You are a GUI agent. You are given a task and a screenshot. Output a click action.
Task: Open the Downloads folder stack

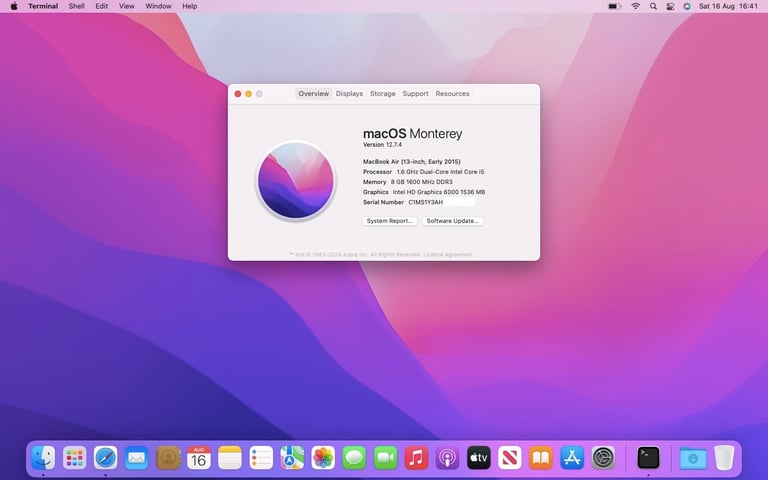click(x=693, y=458)
